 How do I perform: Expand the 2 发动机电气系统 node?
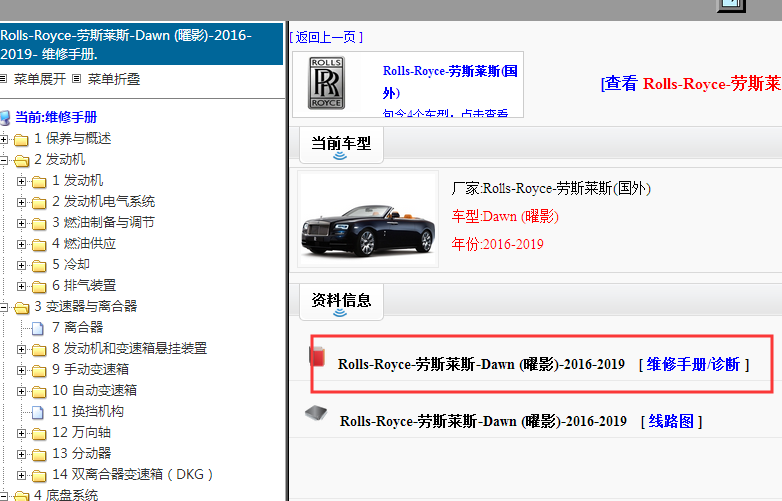[21, 202]
